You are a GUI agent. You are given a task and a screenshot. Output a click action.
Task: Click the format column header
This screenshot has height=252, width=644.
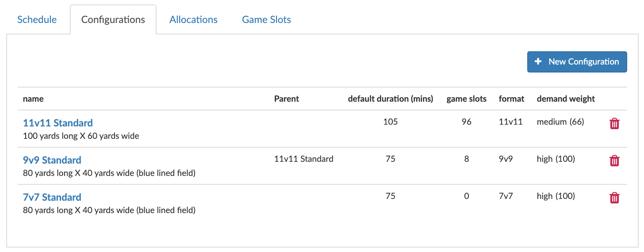click(x=512, y=99)
